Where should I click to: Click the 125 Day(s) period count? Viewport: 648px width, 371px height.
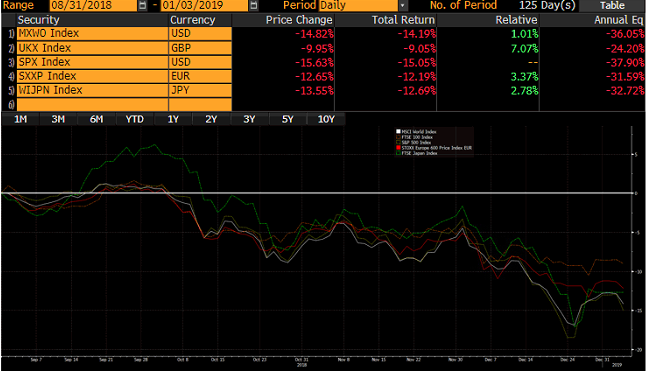coord(547,5)
